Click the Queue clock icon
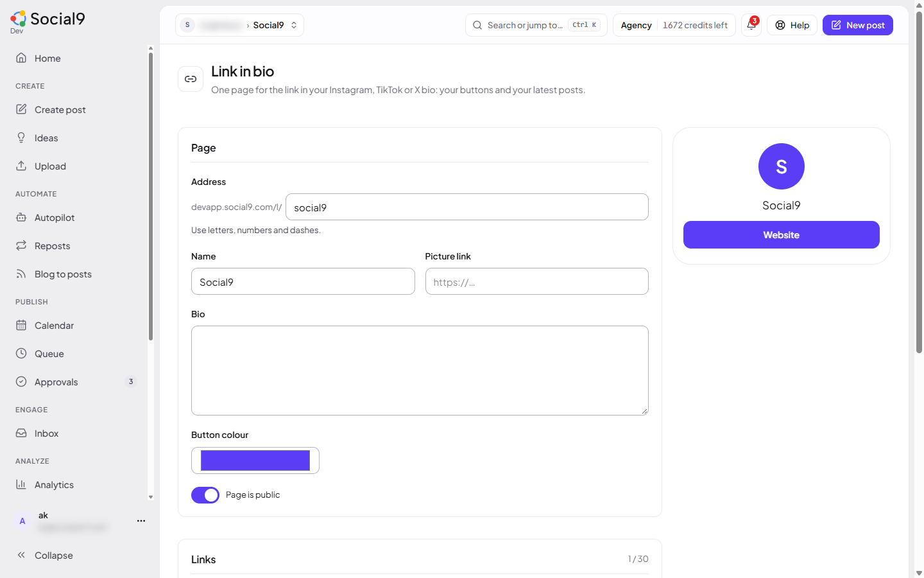The width and height of the screenshot is (924, 578). pos(21,353)
